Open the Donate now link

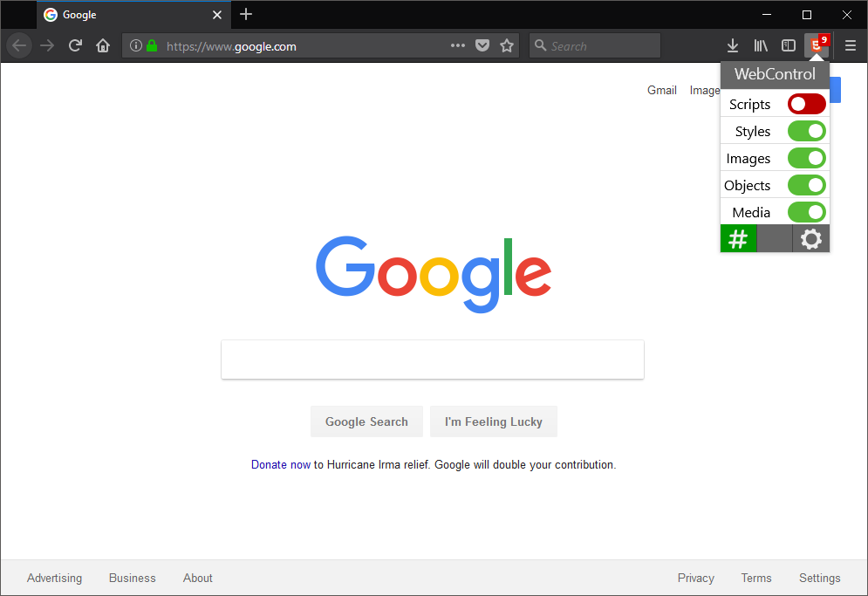click(281, 465)
